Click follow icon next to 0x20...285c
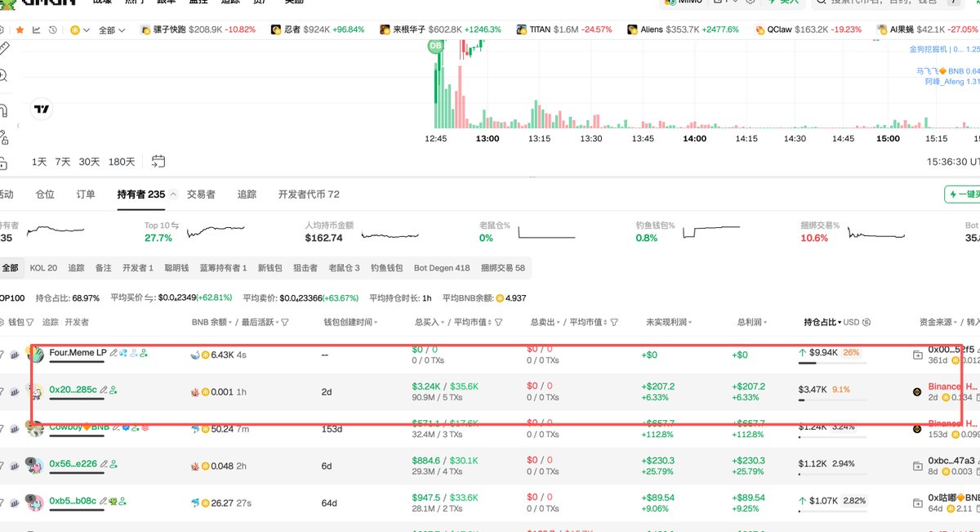The height and width of the screenshot is (532, 980). click(114, 391)
